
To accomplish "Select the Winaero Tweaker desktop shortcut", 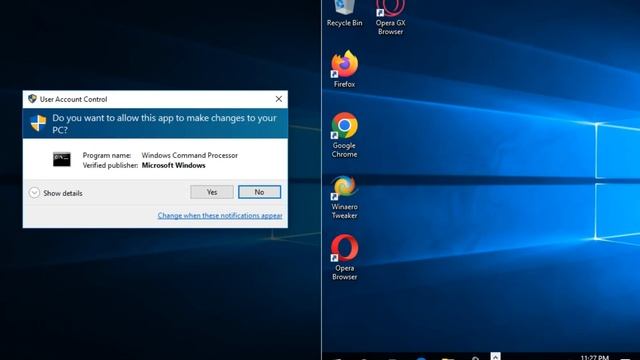I will coord(344,197).
